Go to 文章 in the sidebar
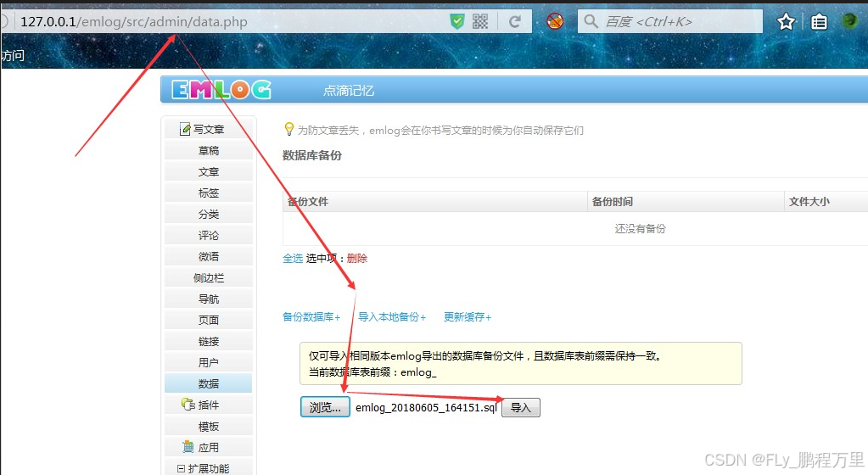This screenshot has width=868, height=475. (x=208, y=171)
